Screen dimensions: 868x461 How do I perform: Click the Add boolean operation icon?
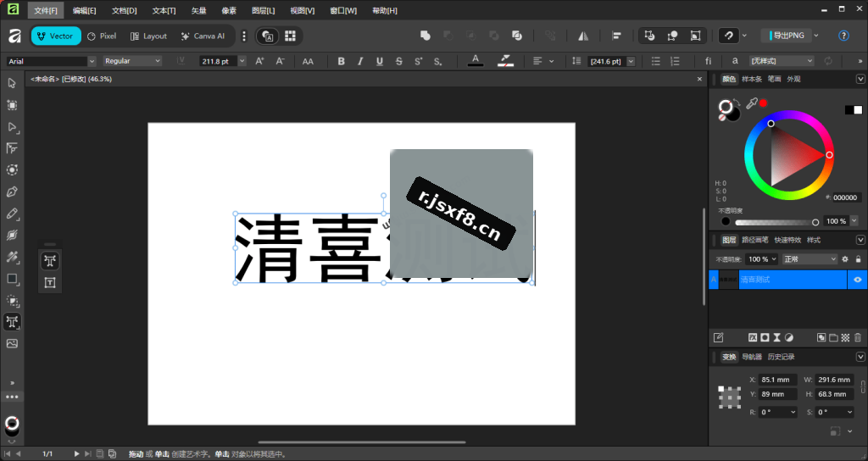click(426, 36)
